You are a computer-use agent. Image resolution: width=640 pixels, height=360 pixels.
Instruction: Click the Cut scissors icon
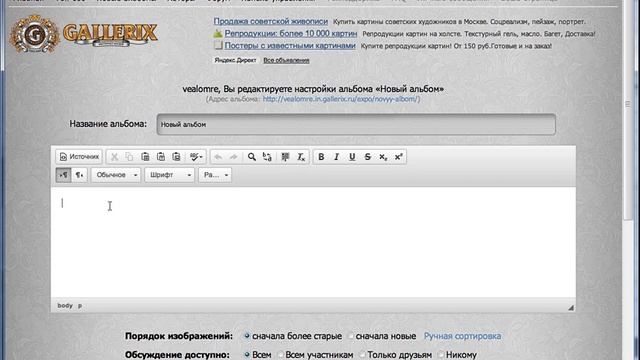click(114, 157)
